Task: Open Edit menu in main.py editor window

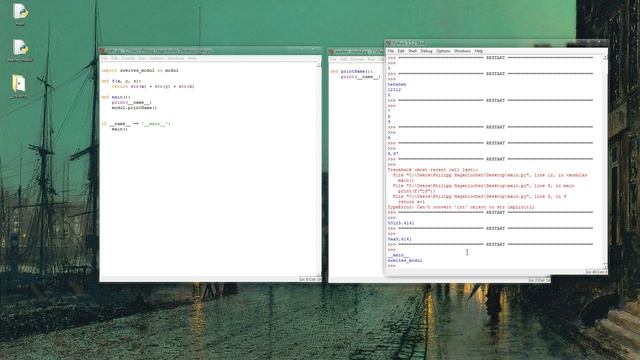Action: click(115, 58)
